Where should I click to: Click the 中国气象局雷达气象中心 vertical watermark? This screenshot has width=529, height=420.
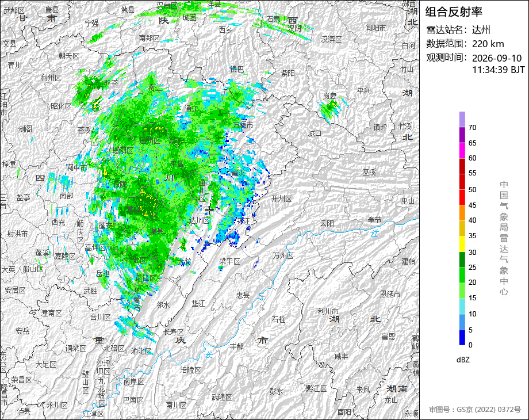coord(504,238)
